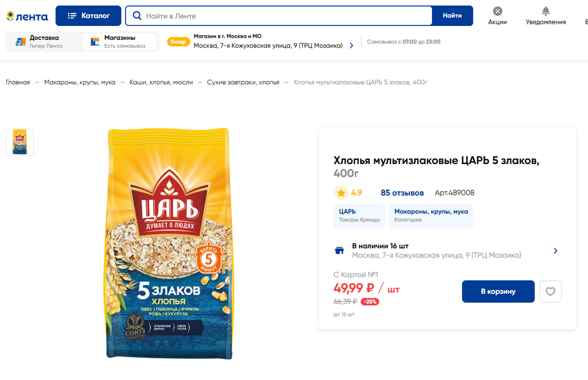Expand store address selector chevron
The height and width of the screenshot is (380, 588).
(x=352, y=46)
